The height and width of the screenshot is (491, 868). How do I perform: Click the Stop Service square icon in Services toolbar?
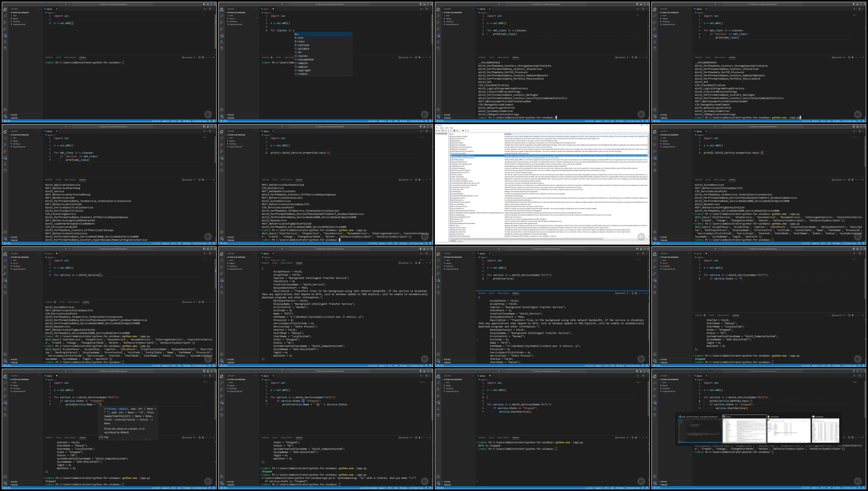pyautogui.click(x=463, y=131)
